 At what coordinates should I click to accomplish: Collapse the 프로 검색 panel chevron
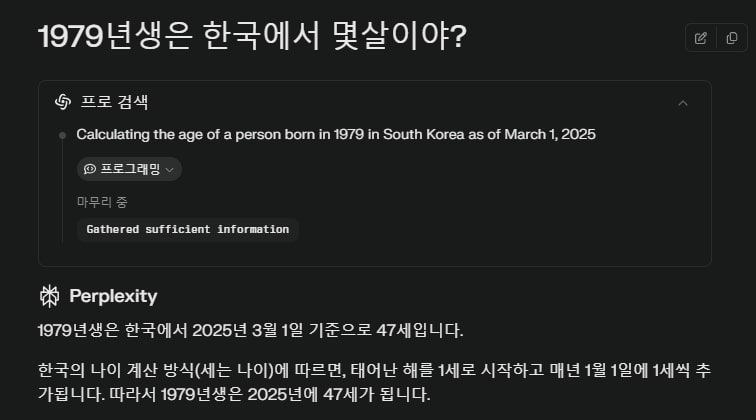point(683,102)
